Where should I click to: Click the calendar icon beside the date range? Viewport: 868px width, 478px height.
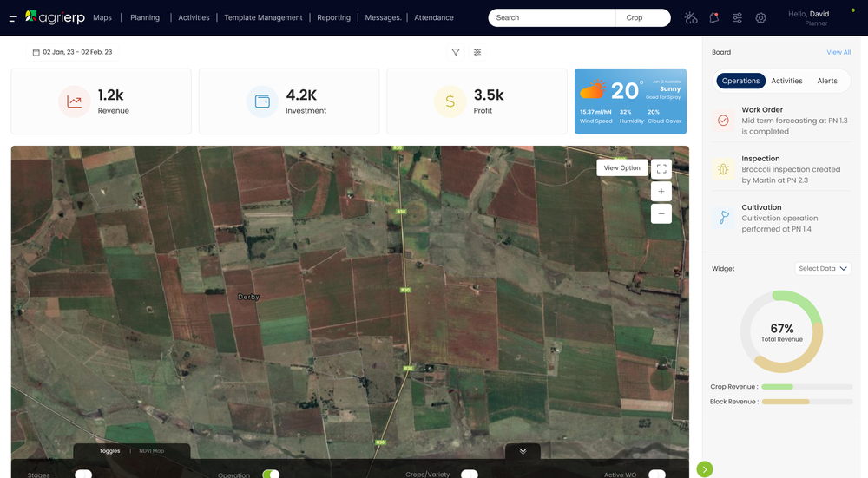point(36,52)
